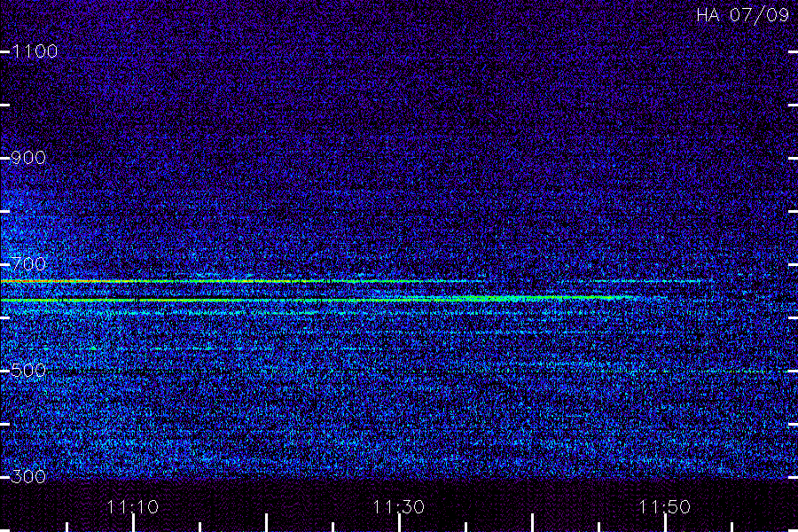798x532 pixels.
Task: Click the HA 07/09 station date label
Action: pos(742,15)
